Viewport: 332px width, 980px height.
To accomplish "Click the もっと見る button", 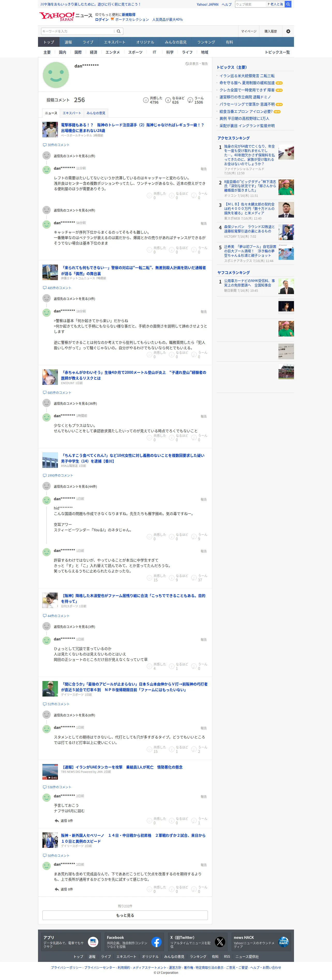I will (x=125, y=915).
